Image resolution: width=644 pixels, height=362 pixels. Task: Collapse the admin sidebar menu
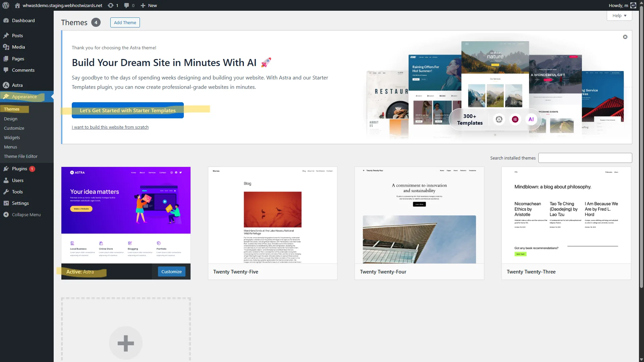[7, 215]
